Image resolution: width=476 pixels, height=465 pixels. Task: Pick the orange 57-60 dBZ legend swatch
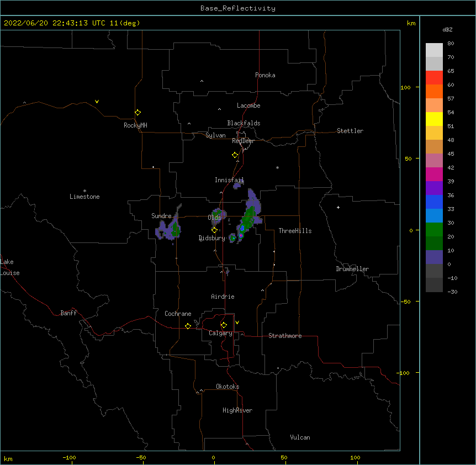point(434,91)
